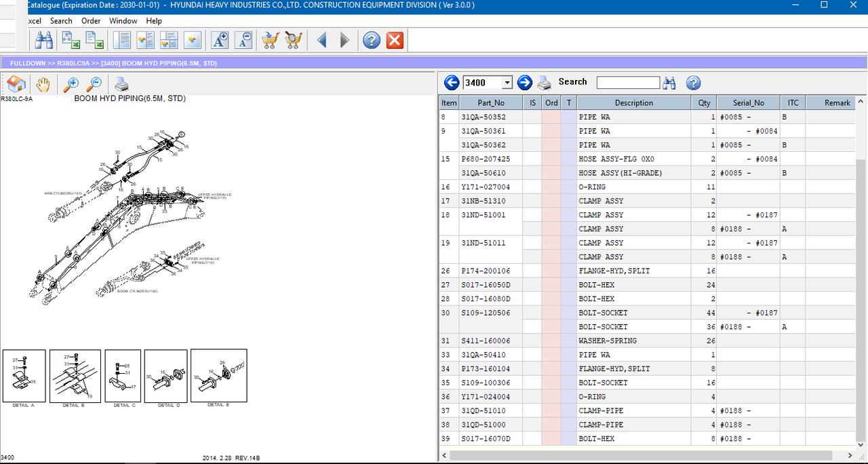868x464 pixels.
Task: Open the Order menu
Action: 91,21
